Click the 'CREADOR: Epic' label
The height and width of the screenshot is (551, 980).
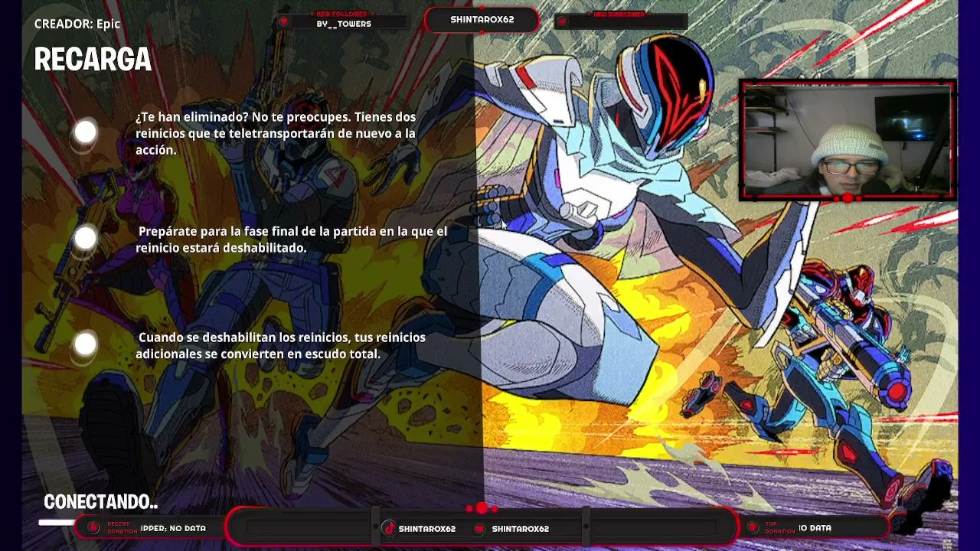coord(77,24)
